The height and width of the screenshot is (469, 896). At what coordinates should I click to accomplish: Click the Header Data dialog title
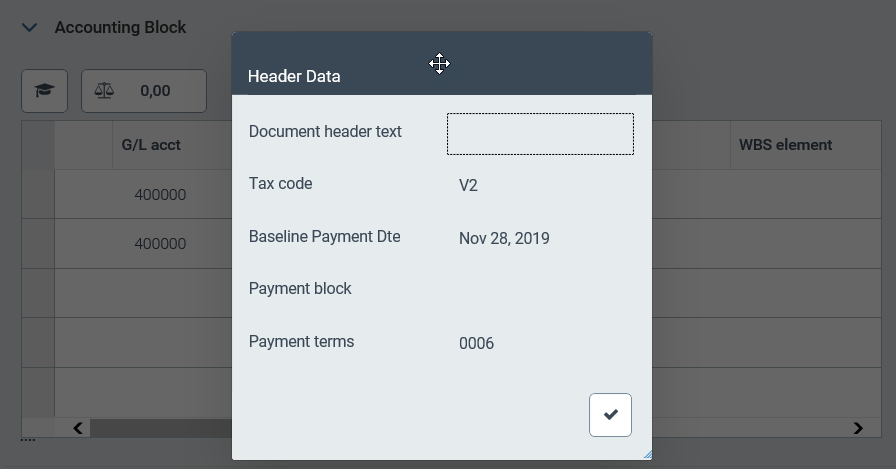294,76
